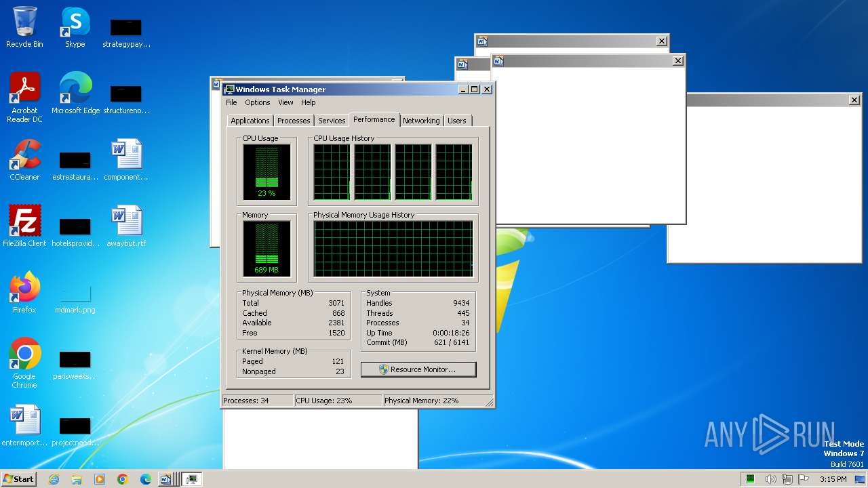Open Windows Explorer folder taskbar icon
868x488 pixels.
point(77,479)
